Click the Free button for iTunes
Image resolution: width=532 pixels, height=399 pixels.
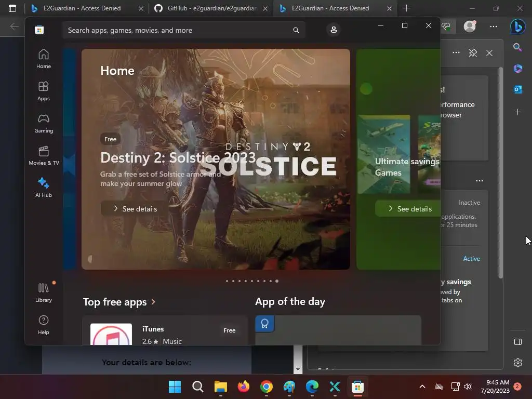pyautogui.click(x=229, y=330)
